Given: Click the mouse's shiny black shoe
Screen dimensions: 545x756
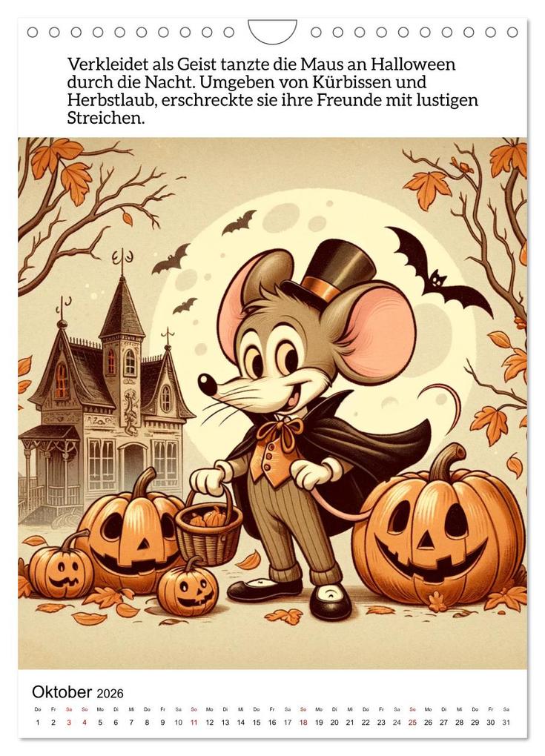Looking at the screenshot, I should tap(331, 602).
